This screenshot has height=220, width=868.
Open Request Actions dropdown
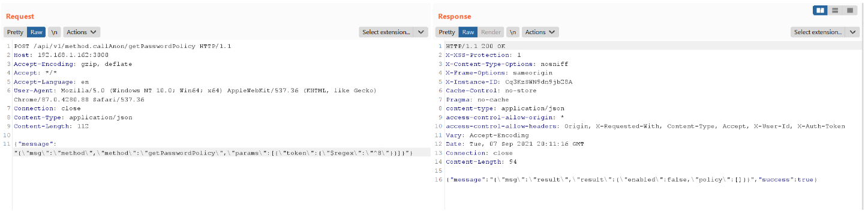(82, 32)
